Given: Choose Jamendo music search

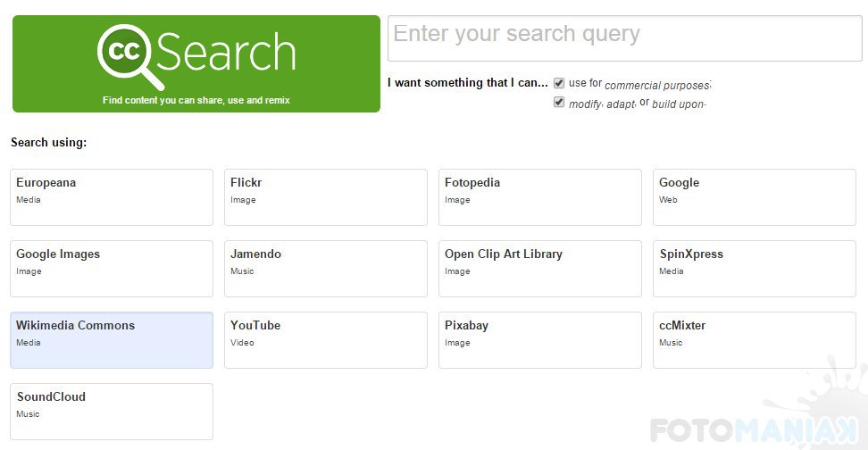Looking at the screenshot, I should coord(326,268).
